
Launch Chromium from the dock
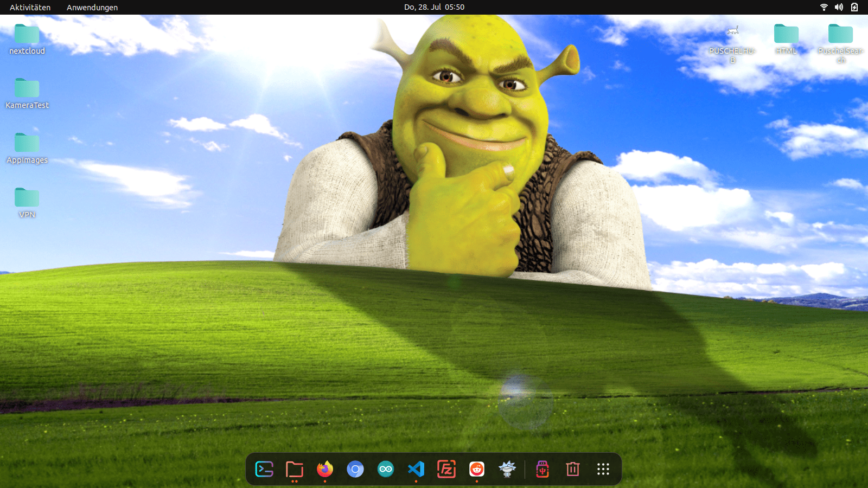point(355,469)
